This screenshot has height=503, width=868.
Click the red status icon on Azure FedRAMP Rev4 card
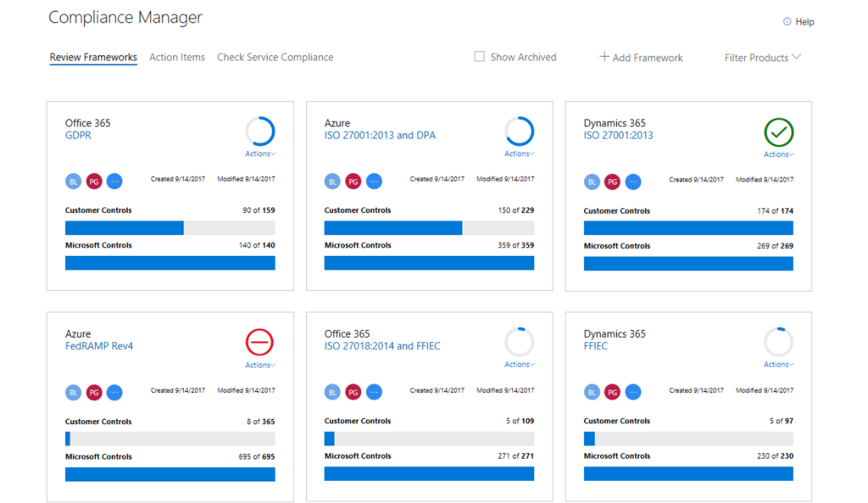(x=259, y=343)
